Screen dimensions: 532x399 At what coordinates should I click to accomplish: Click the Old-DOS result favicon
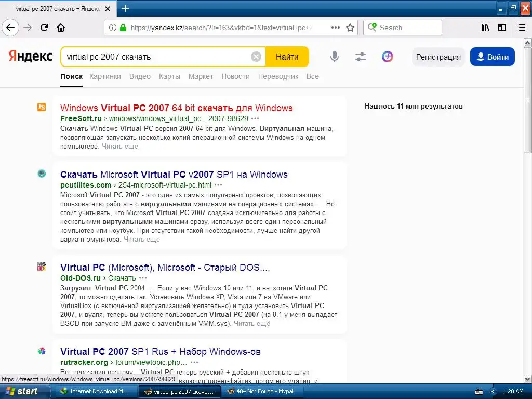[42, 267]
